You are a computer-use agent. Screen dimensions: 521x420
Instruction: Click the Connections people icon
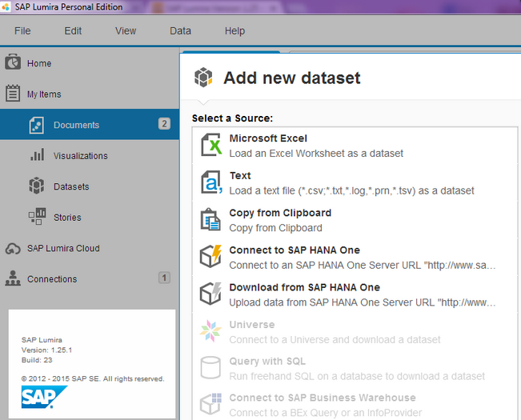point(13,278)
